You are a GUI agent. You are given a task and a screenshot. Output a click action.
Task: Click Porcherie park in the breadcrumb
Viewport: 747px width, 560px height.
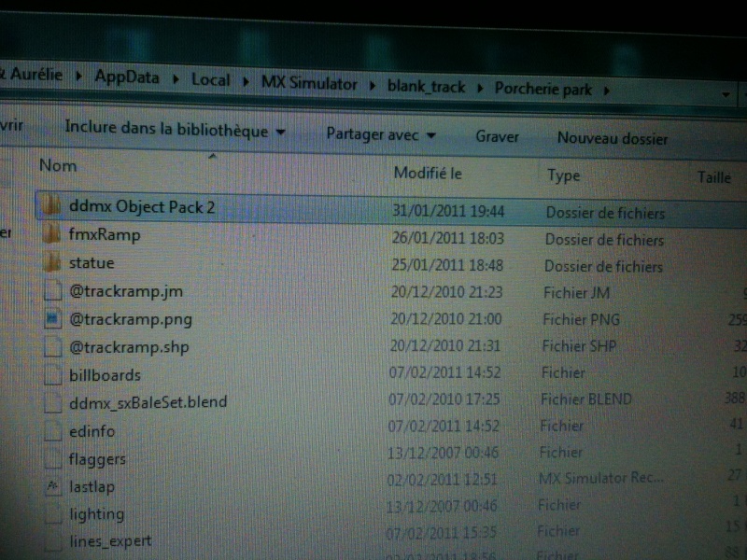click(x=543, y=89)
